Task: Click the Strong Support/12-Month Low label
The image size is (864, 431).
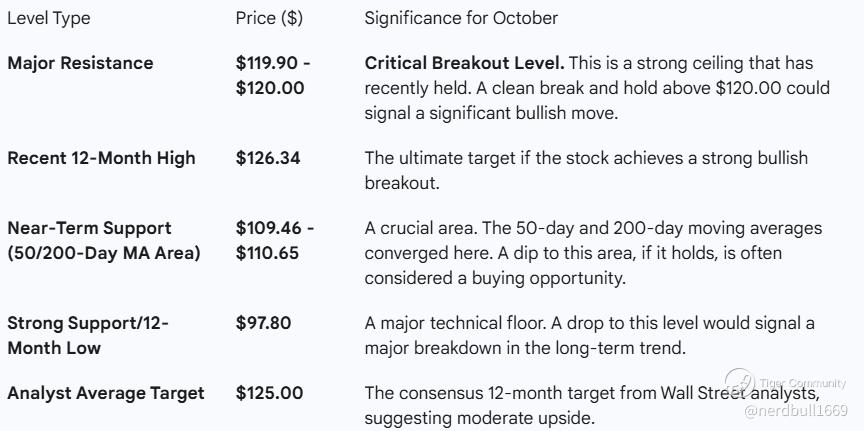Action: coord(88,335)
